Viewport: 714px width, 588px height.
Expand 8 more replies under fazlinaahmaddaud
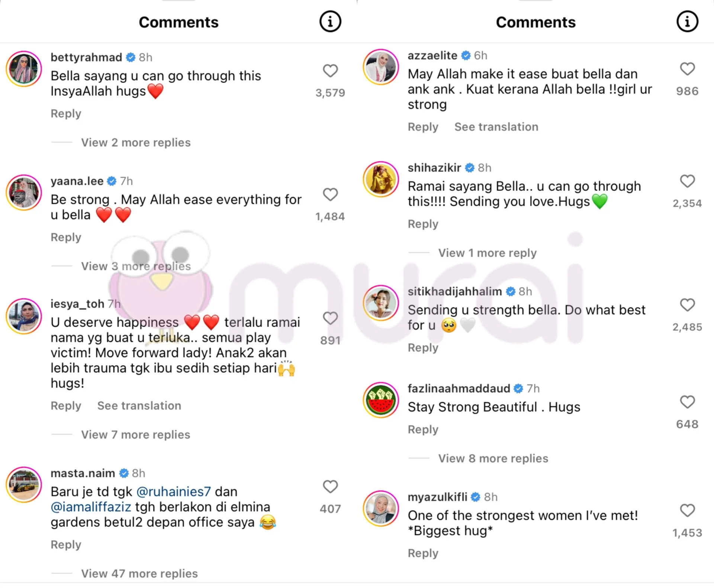[493, 458]
